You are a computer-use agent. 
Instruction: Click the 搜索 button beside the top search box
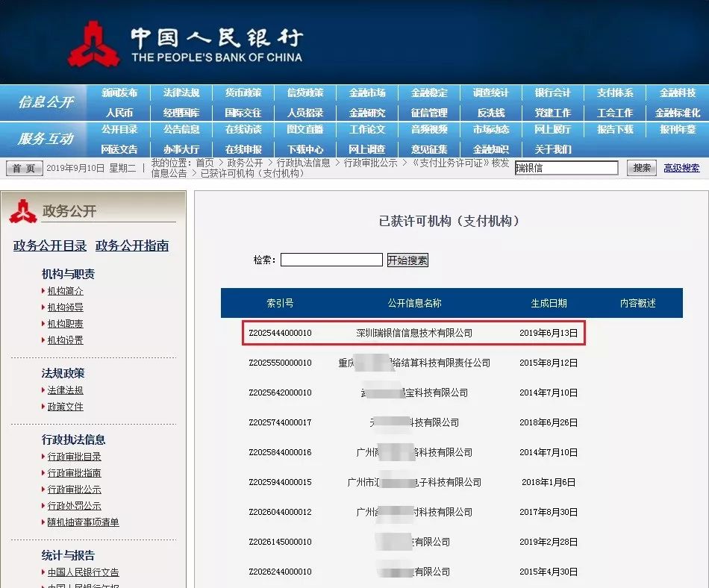[x=641, y=168]
